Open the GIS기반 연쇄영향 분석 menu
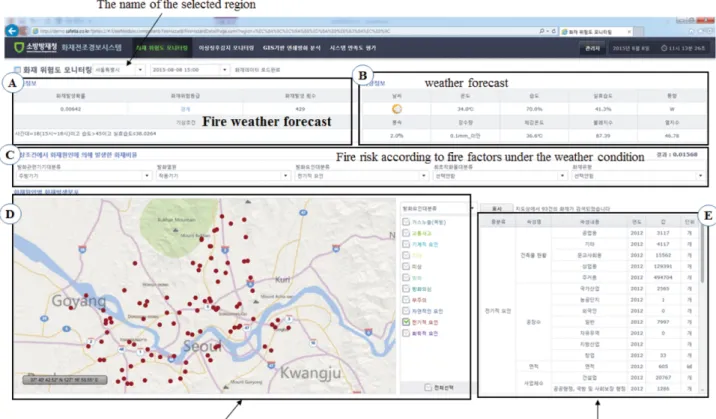The width and height of the screenshot is (716, 419). click(291, 48)
